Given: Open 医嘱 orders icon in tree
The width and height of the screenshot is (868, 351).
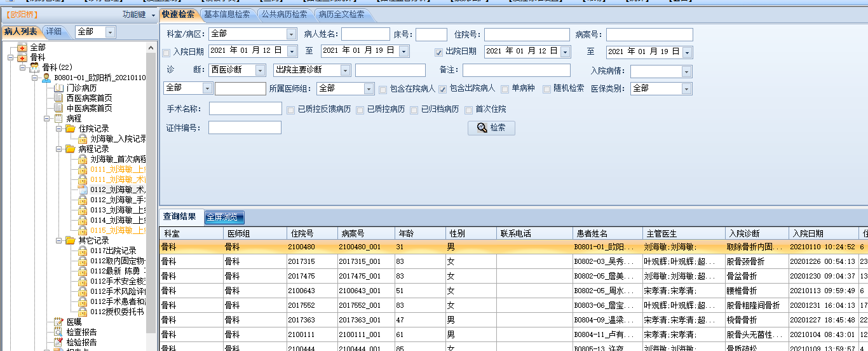Looking at the screenshot, I should point(59,322).
